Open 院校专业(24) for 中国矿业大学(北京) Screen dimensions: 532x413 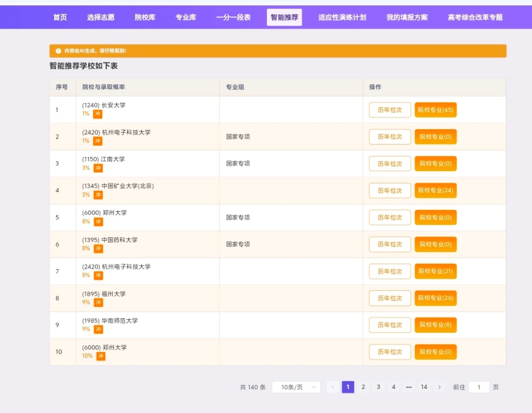tap(435, 191)
